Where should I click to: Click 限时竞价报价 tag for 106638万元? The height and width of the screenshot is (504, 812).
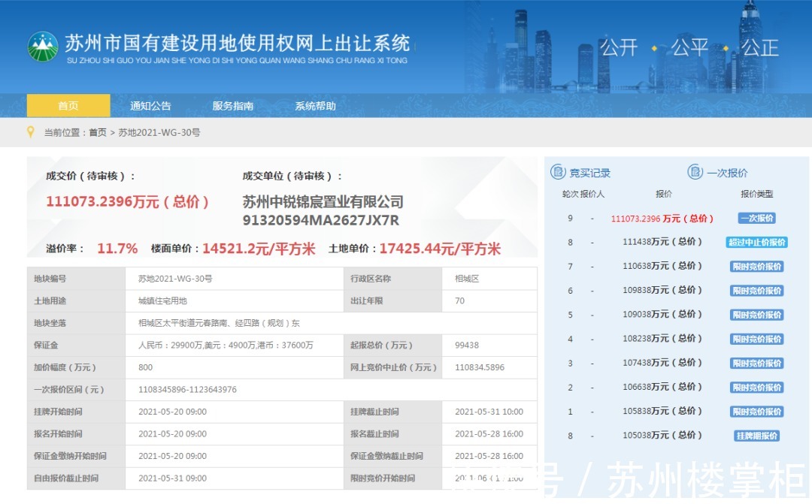click(756, 387)
